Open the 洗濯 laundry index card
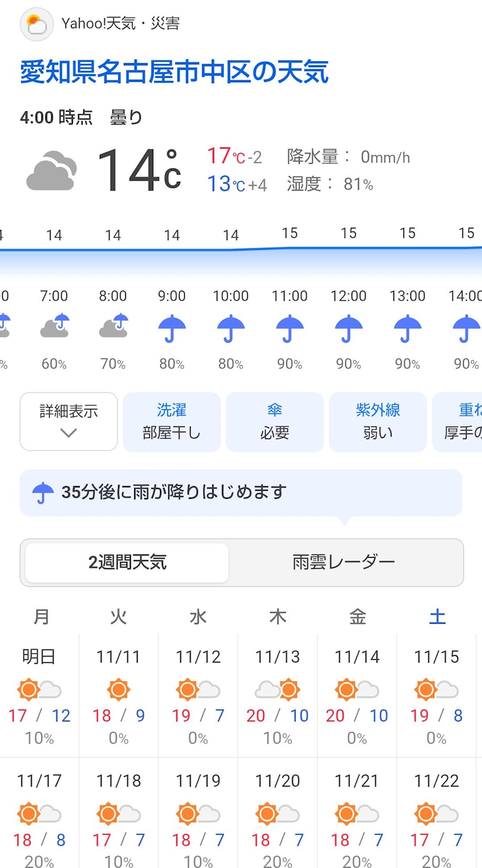 pos(172,421)
